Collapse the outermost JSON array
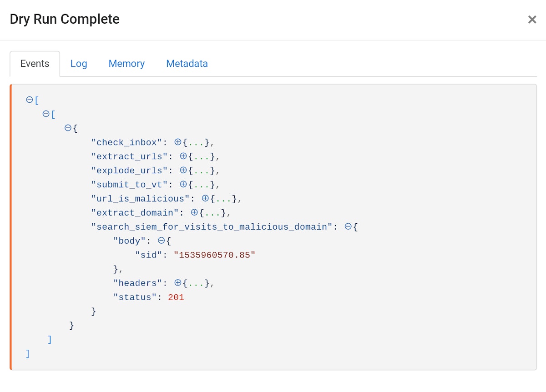Image resolution: width=546 pixels, height=392 pixels. click(x=29, y=100)
